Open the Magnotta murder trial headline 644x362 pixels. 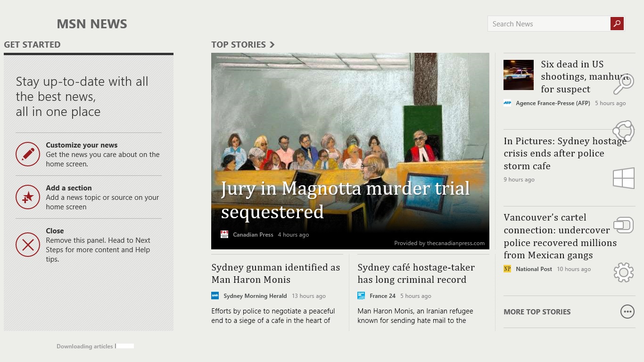click(346, 200)
